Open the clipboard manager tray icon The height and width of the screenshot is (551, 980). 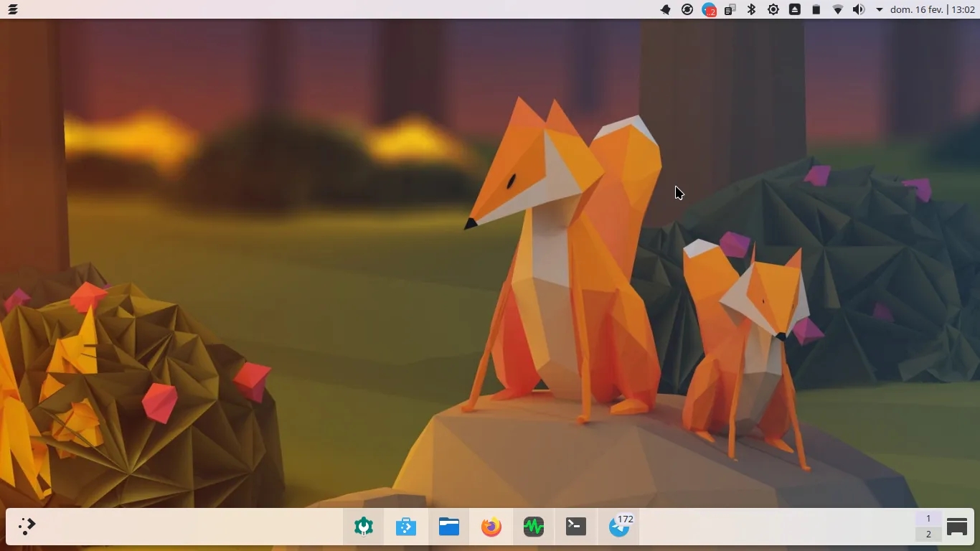pos(730,9)
